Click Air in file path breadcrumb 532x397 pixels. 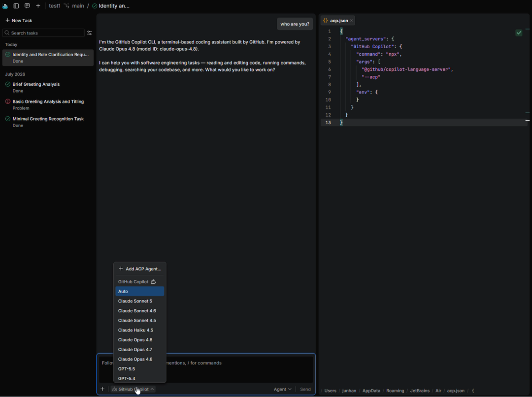click(x=438, y=391)
